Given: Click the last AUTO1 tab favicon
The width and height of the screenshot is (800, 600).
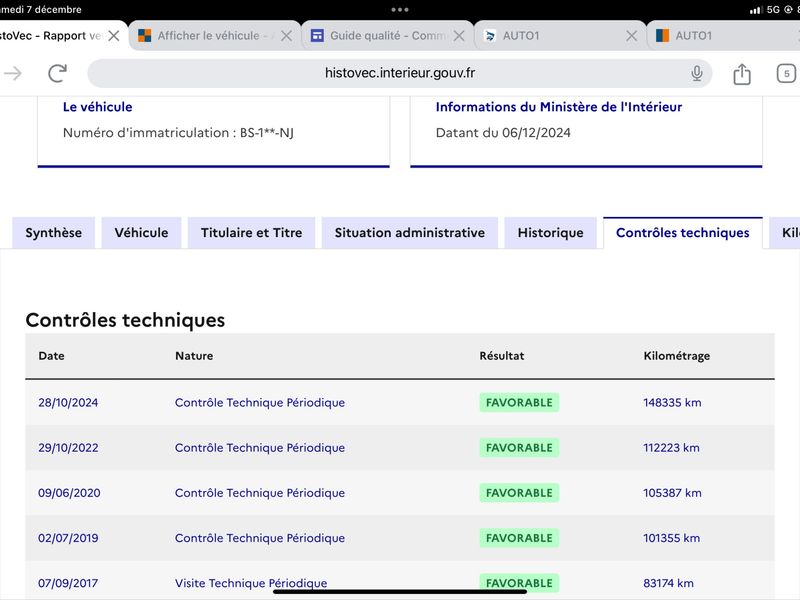Looking at the screenshot, I should pos(662,36).
